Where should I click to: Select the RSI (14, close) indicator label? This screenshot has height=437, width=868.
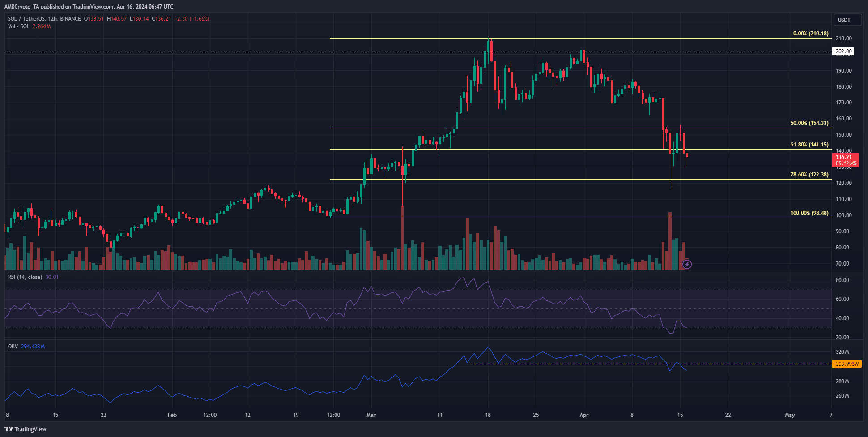coord(25,277)
